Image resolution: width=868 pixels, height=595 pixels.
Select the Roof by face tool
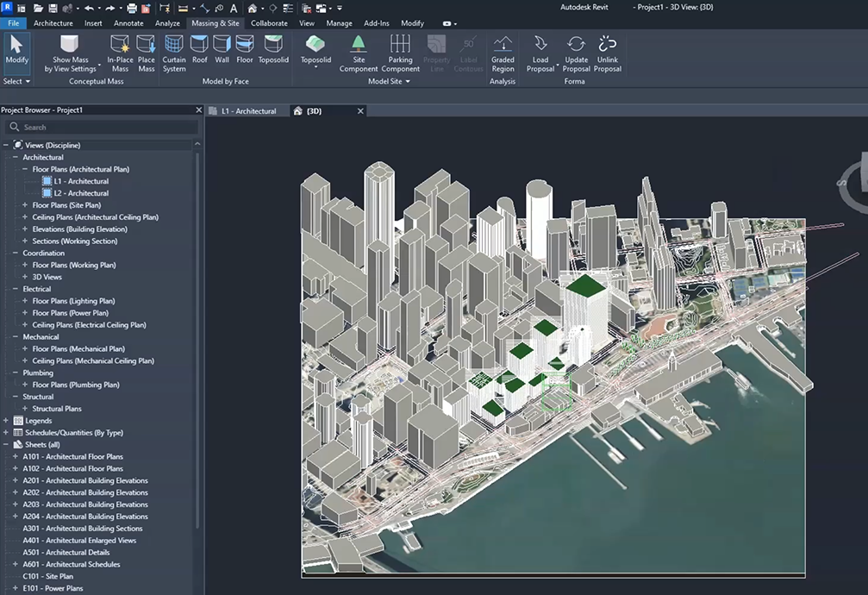[x=199, y=50]
